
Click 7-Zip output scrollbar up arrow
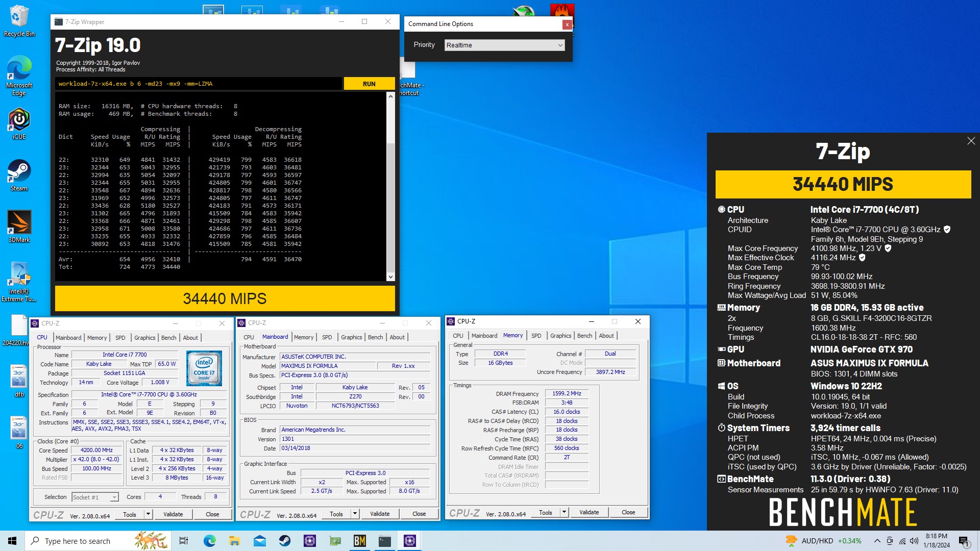390,96
